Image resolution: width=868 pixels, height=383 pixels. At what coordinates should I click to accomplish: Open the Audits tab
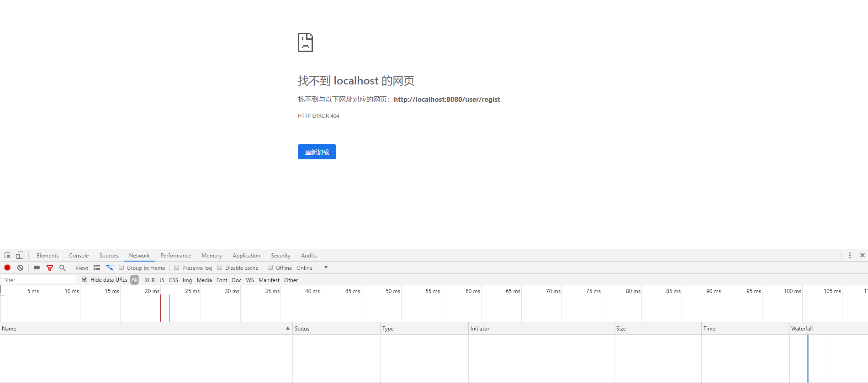(309, 256)
